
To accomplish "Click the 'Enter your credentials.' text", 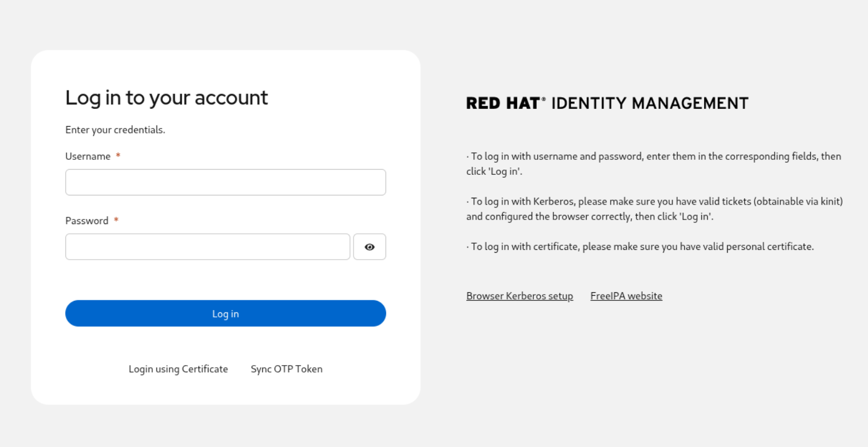I will coord(115,130).
